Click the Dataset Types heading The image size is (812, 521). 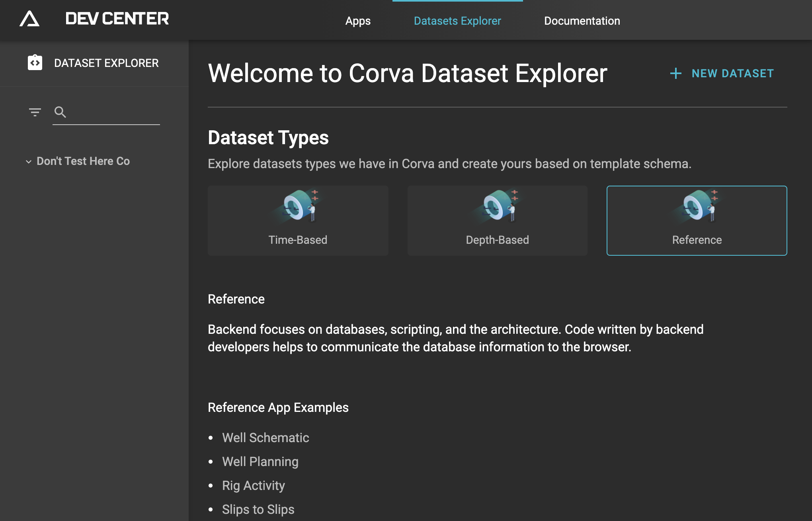[x=268, y=138]
